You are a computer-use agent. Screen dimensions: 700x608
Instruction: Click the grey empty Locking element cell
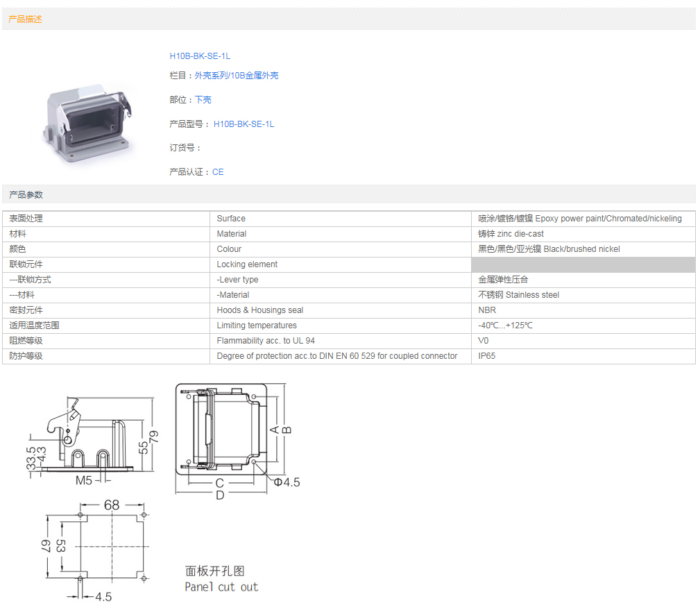click(x=583, y=264)
